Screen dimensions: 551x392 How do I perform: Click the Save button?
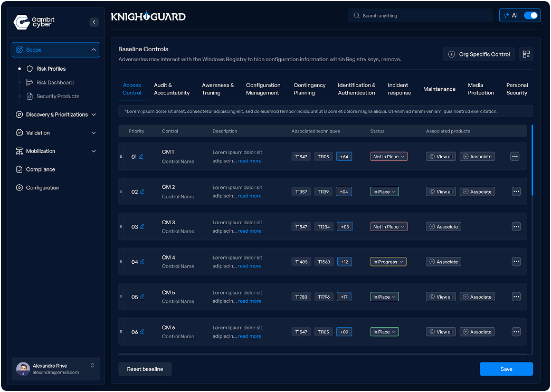[506, 369]
